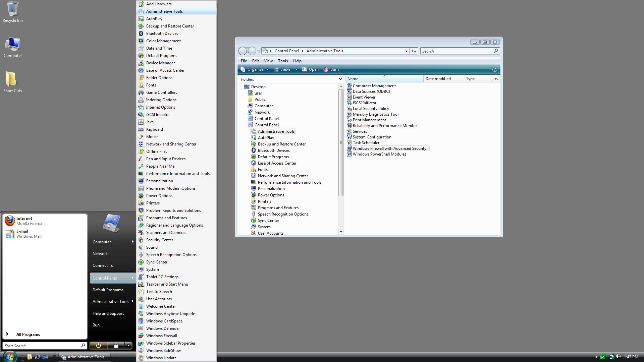Viewport: 644px width, 362px height.
Task: Open the Help menu
Action: click(297, 61)
